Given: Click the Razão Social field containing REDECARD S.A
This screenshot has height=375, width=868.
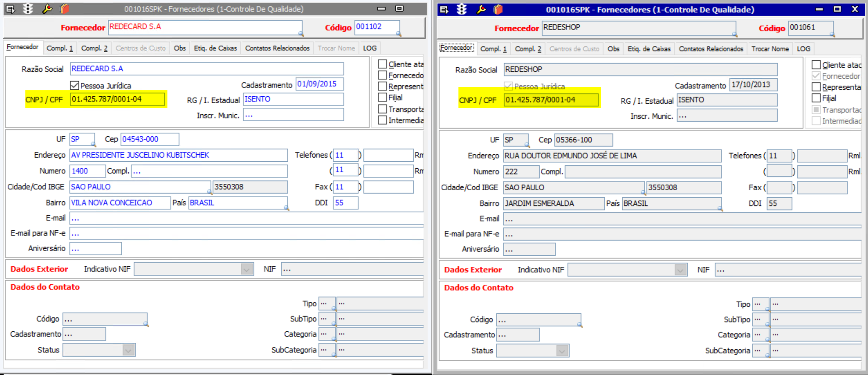Looking at the screenshot, I should pyautogui.click(x=207, y=69).
